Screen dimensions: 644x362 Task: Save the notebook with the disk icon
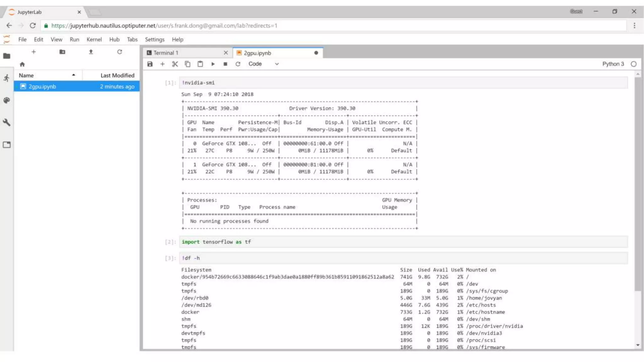pyautogui.click(x=150, y=64)
